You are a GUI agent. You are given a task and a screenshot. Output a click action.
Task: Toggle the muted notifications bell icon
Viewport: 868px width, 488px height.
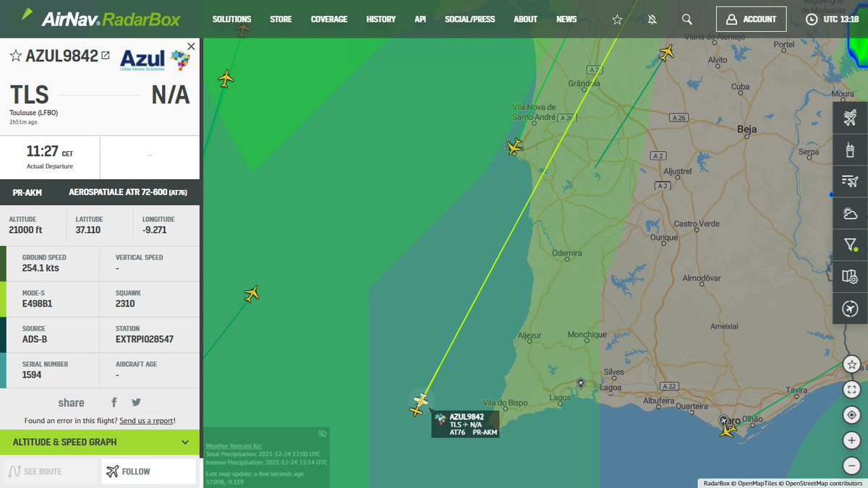(x=652, y=20)
